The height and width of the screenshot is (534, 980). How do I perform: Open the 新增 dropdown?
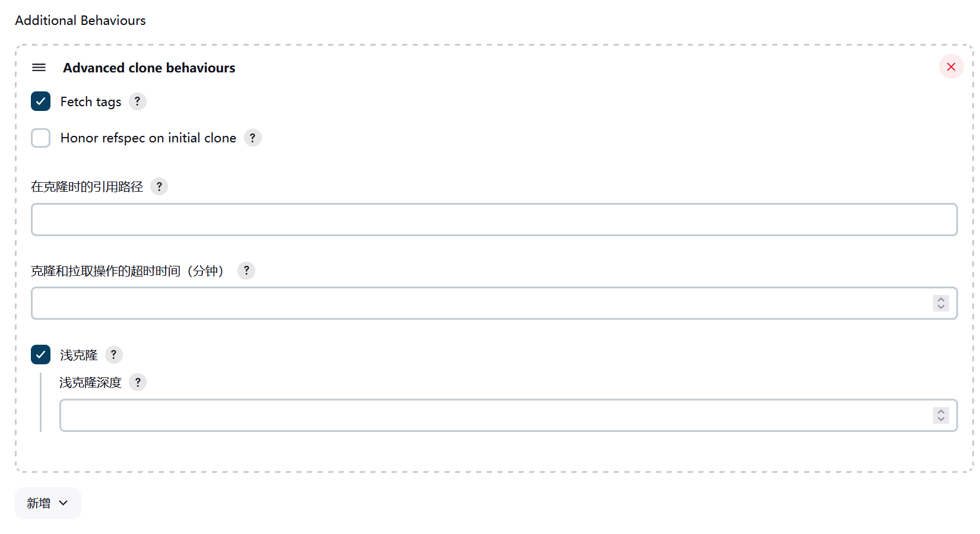click(x=47, y=503)
